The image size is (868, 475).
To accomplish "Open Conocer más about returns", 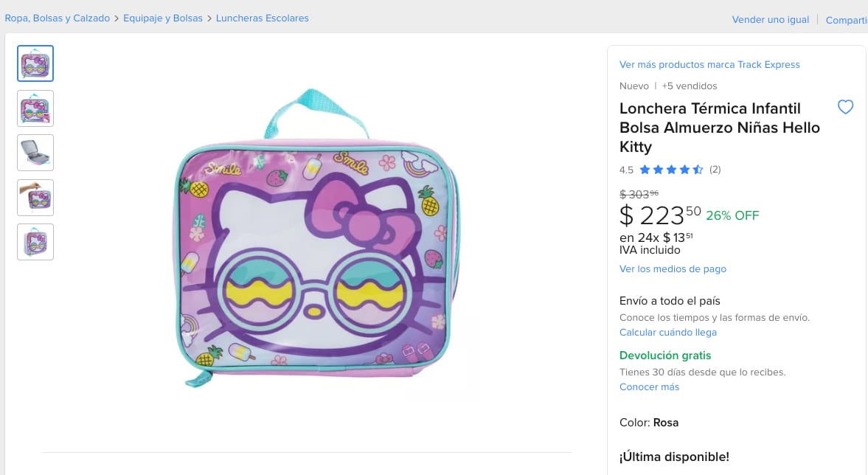I will click(649, 387).
